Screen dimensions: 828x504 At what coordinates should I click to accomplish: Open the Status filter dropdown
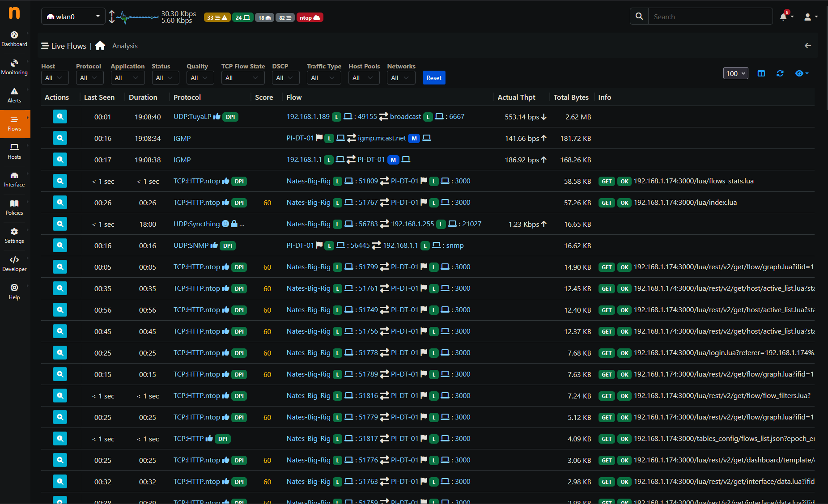165,78
